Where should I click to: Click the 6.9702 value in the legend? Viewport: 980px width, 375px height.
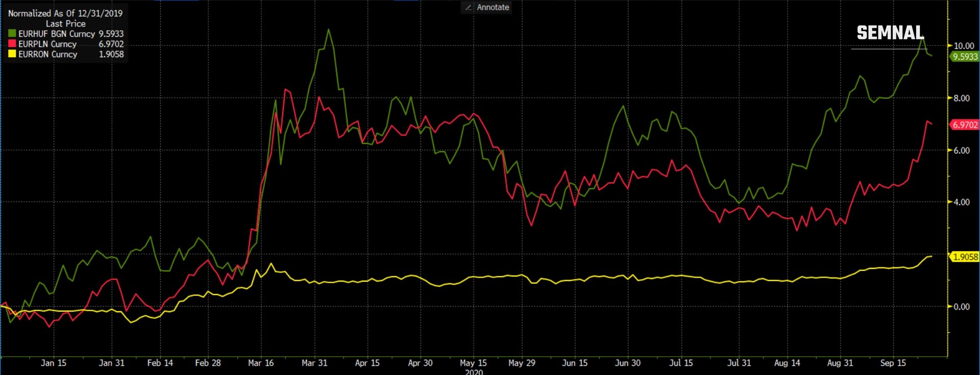(x=111, y=44)
